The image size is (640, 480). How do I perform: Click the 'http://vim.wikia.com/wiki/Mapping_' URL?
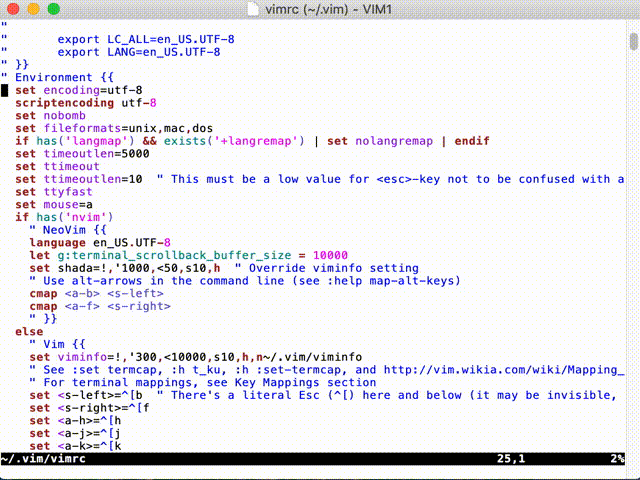pos(504,369)
